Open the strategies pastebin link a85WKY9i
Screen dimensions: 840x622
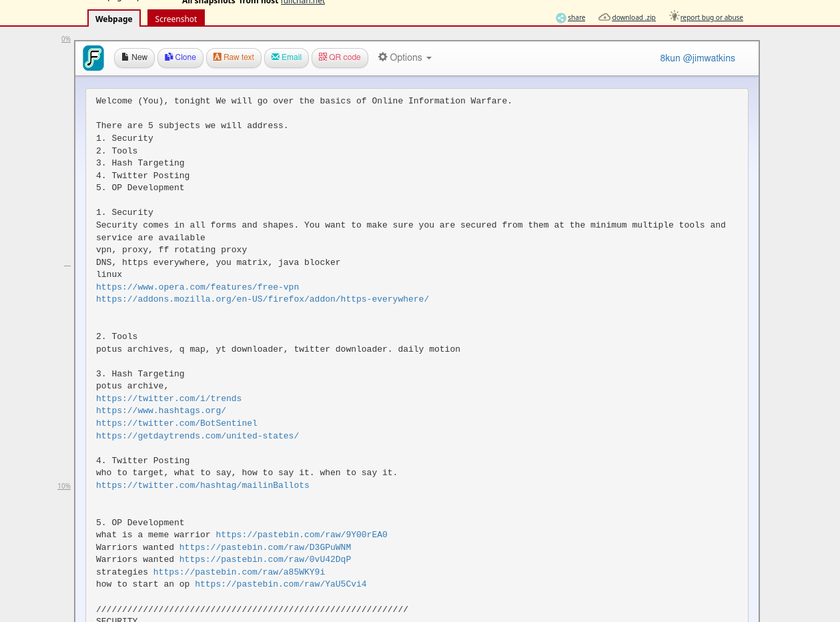pos(239,573)
